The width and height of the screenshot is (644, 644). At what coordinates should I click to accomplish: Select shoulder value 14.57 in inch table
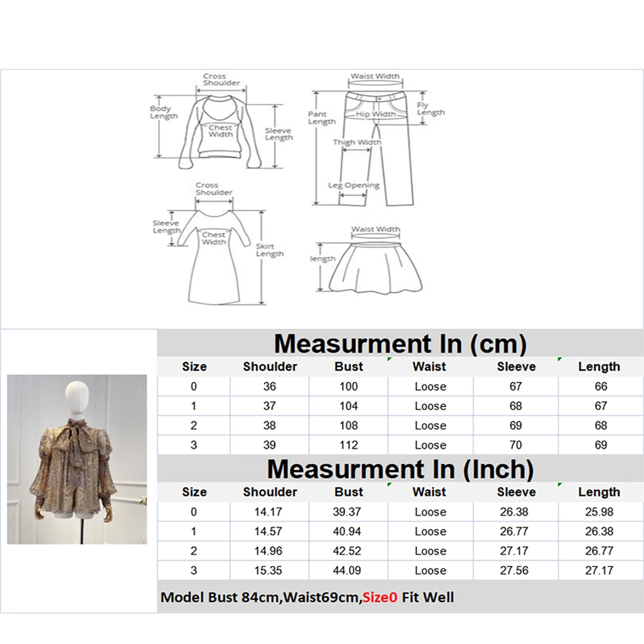click(x=268, y=531)
